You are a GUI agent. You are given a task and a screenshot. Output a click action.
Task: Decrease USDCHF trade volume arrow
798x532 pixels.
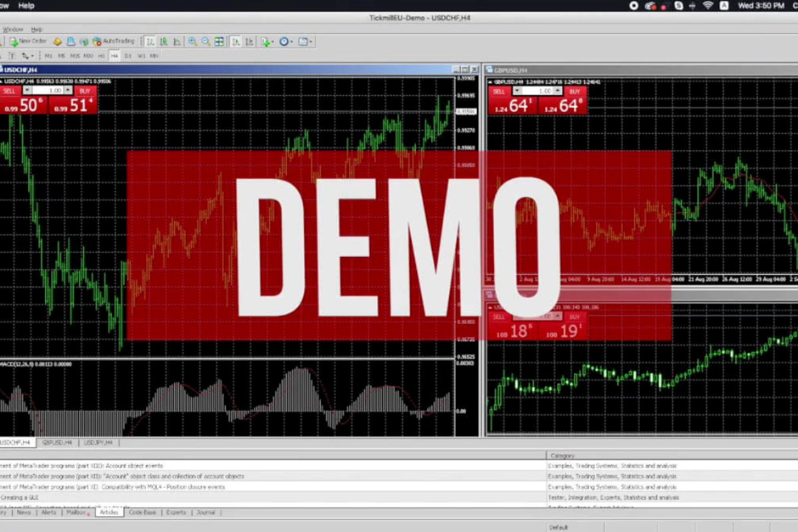(27, 91)
